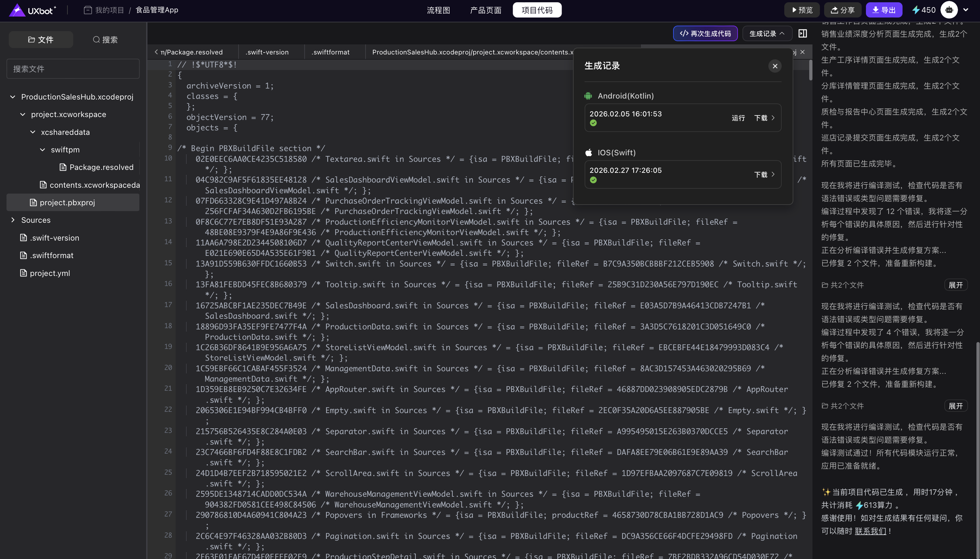Image resolution: width=980 pixels, height=559 pixels.
Task: Collapse the 生成记录 dropdown
Action: pos(767,33)
